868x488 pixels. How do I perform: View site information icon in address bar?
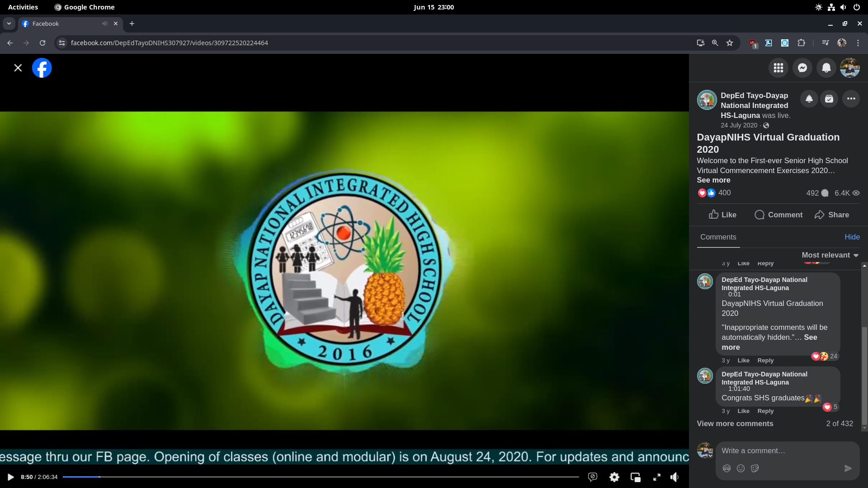click(x=62, y=43)
